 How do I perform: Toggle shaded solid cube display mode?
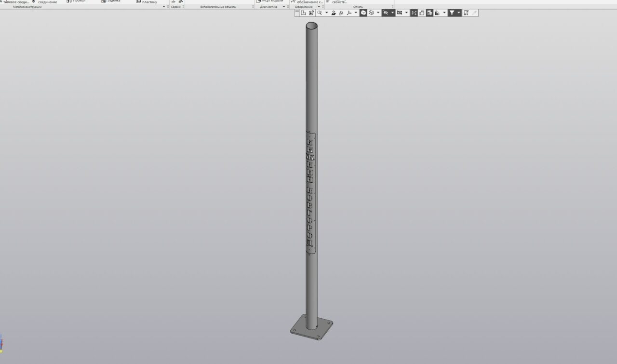363,13
